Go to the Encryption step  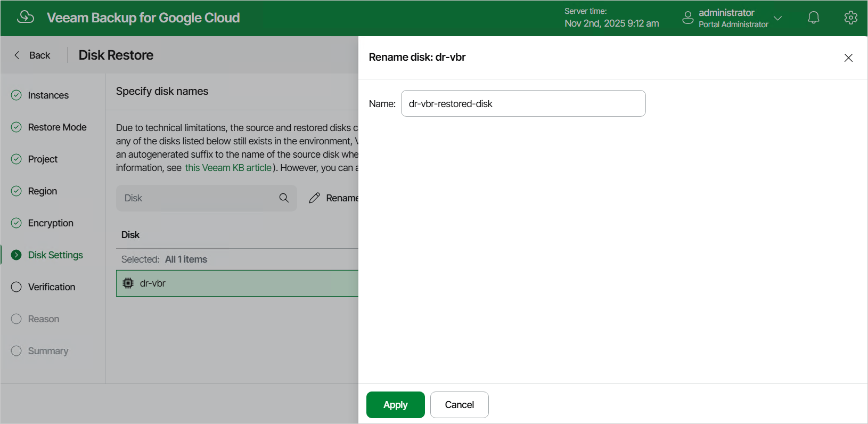[x=51, y=223]
